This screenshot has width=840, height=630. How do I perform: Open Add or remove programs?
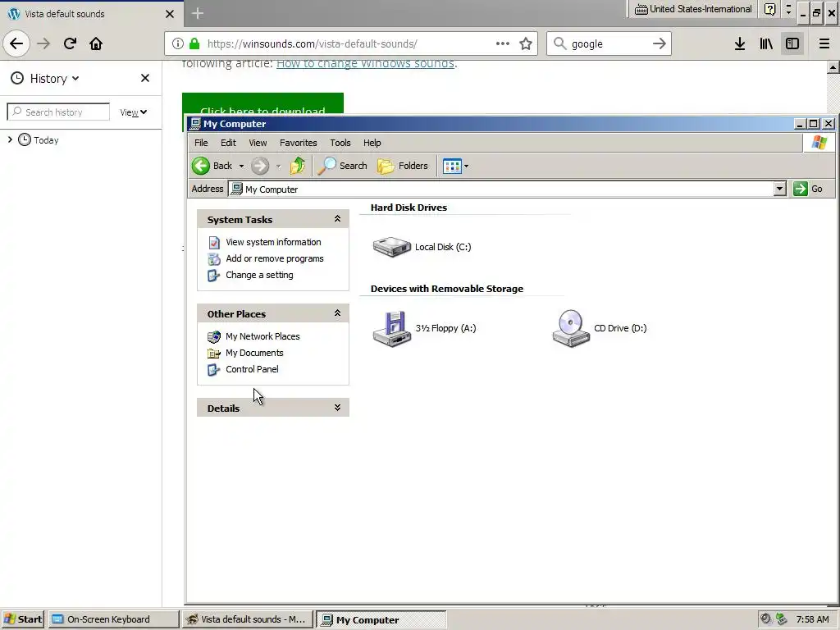coord(274,258)
